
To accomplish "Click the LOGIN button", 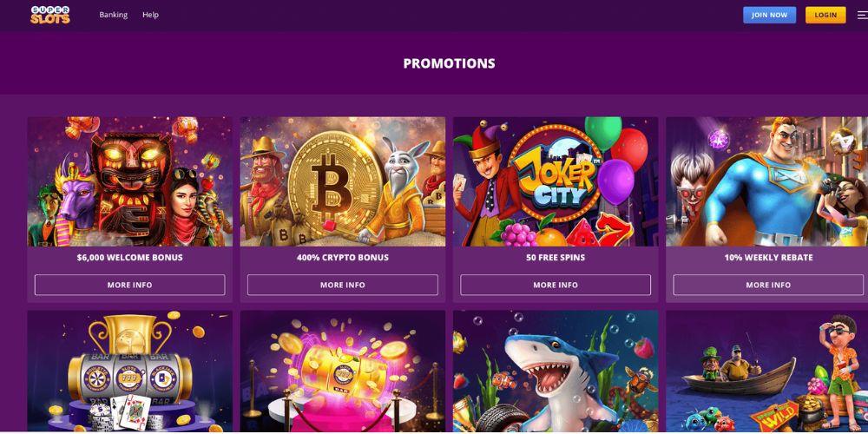I will click(x=825, y=15).
